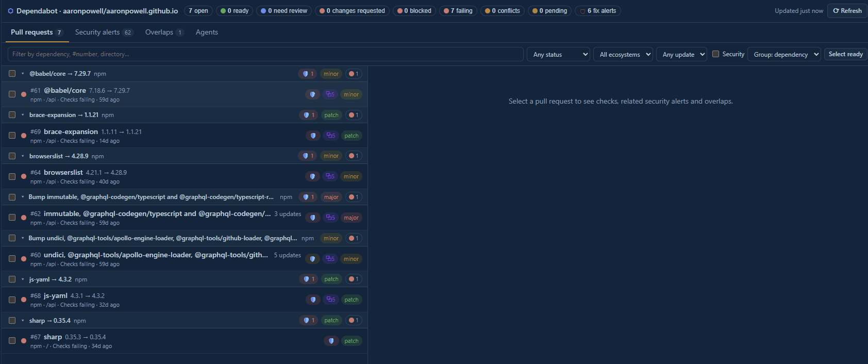Screen dimensions: 868x364
Task: Click shield security badge on #61 @babel/core
Action: (312, 94)
